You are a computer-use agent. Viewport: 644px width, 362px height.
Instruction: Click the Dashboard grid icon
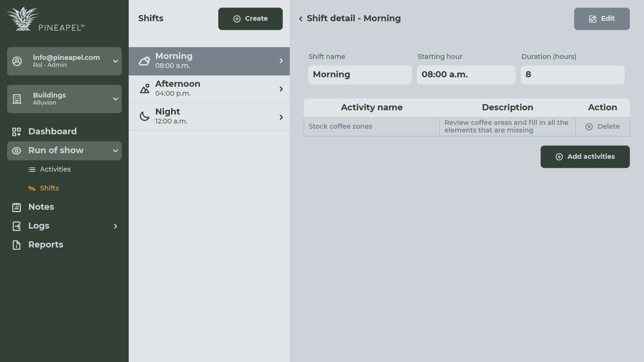tap(17, 132)
